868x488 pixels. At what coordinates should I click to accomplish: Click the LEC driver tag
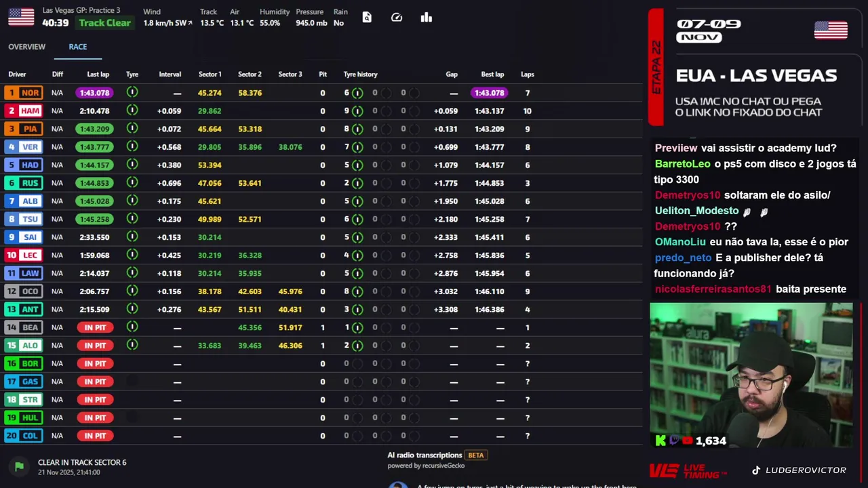point(23,255)
